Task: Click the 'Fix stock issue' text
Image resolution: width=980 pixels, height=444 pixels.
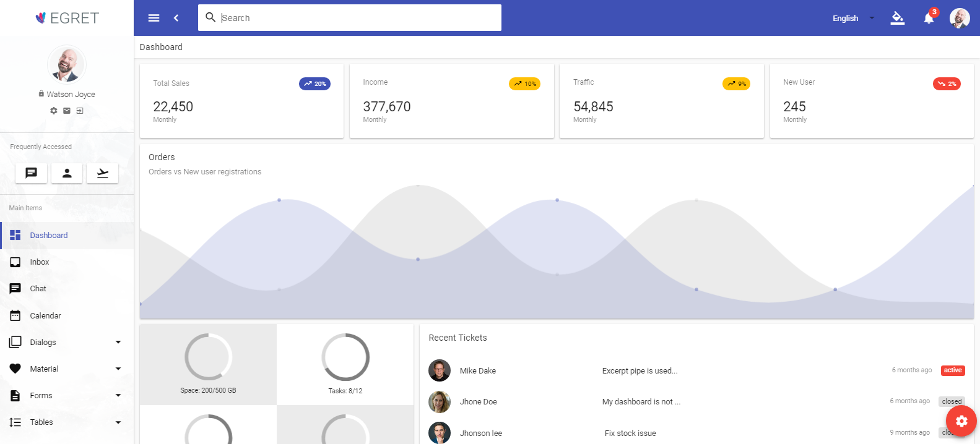Action: [630, 433]
